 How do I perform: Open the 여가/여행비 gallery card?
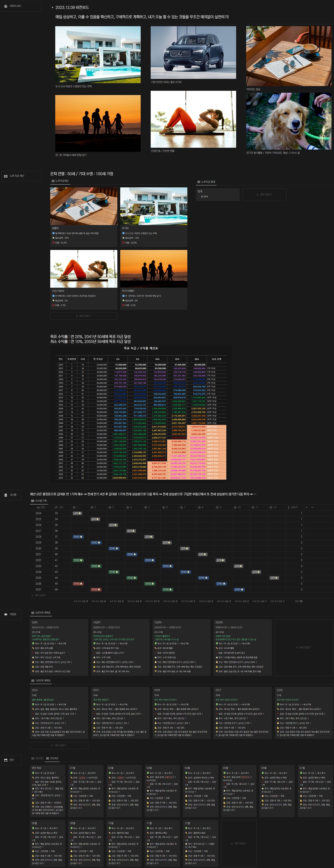(x=154, y=279)
